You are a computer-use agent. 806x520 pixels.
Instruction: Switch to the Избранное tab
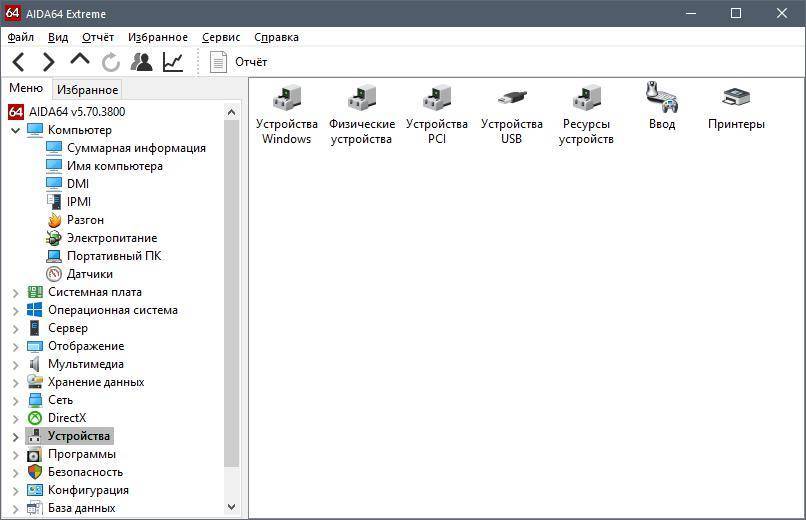tap(87, 89)
